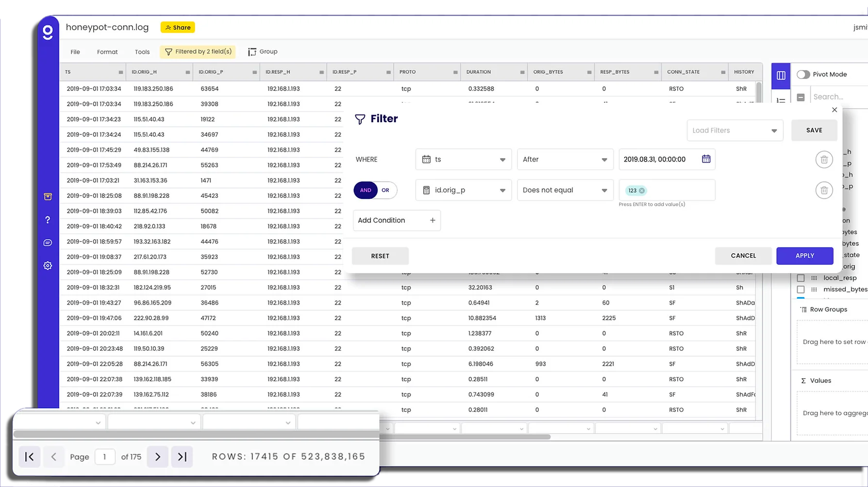
Task: Click the Grist logo at top left
Action: [48, 32]
